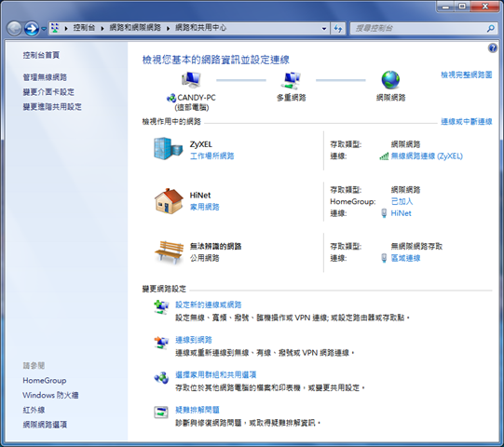Click the Control Panel icon in address bar
This screenshot has width=504, height=447.
pos(55,28)
